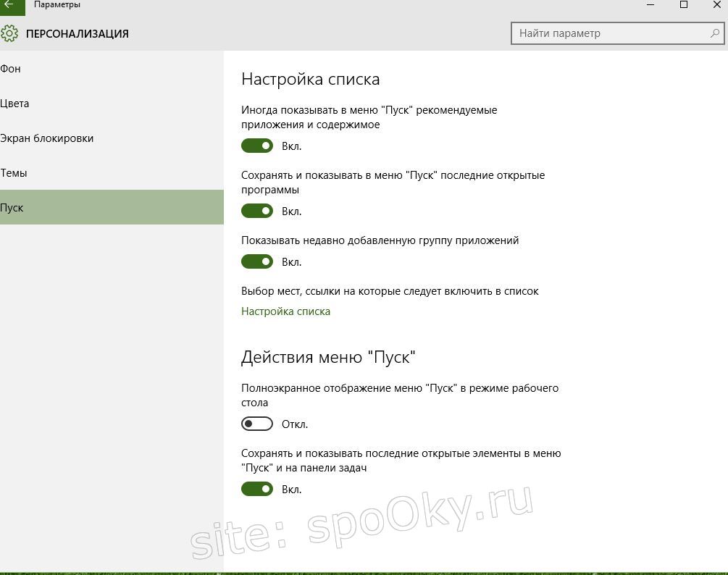Select the Пуск sidebar item
728x575 pixels.
point(12,208)
